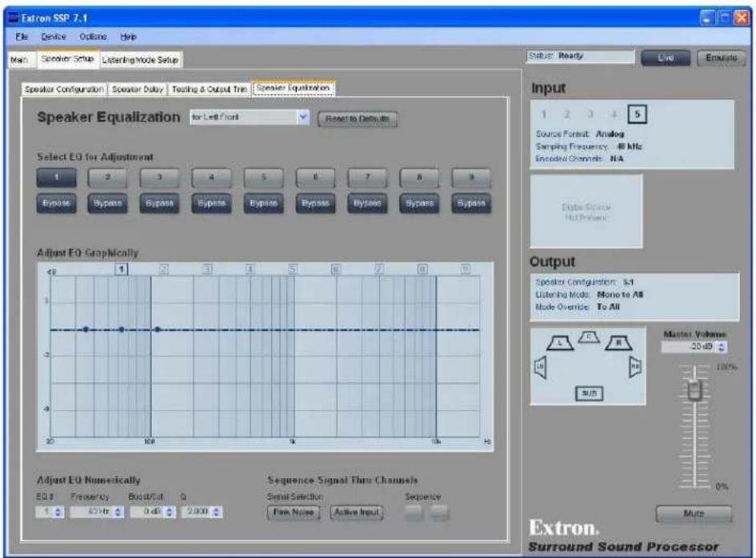This screenshot has height=558, width=756.
Task: Select EQ filter button 5
Action: [x=263, y=177]
